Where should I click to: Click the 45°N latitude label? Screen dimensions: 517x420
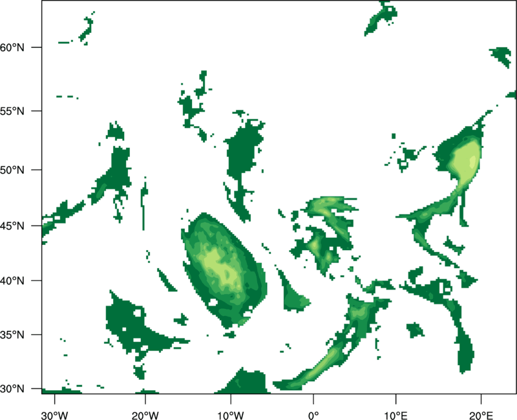click(x=12, y=226)
